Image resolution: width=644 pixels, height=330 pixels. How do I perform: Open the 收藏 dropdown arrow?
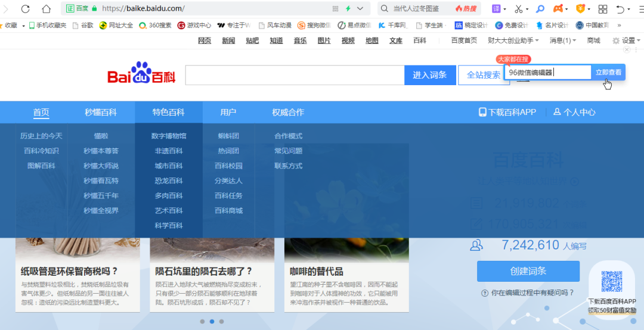(23, 26)
